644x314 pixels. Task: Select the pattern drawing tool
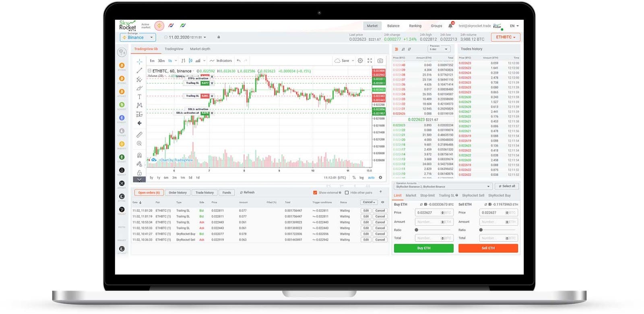click(x=139, y=105)
